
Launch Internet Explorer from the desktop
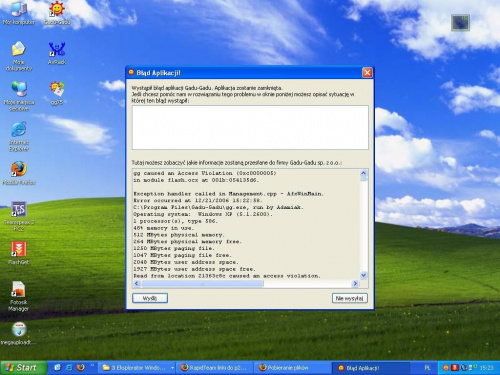19,137
